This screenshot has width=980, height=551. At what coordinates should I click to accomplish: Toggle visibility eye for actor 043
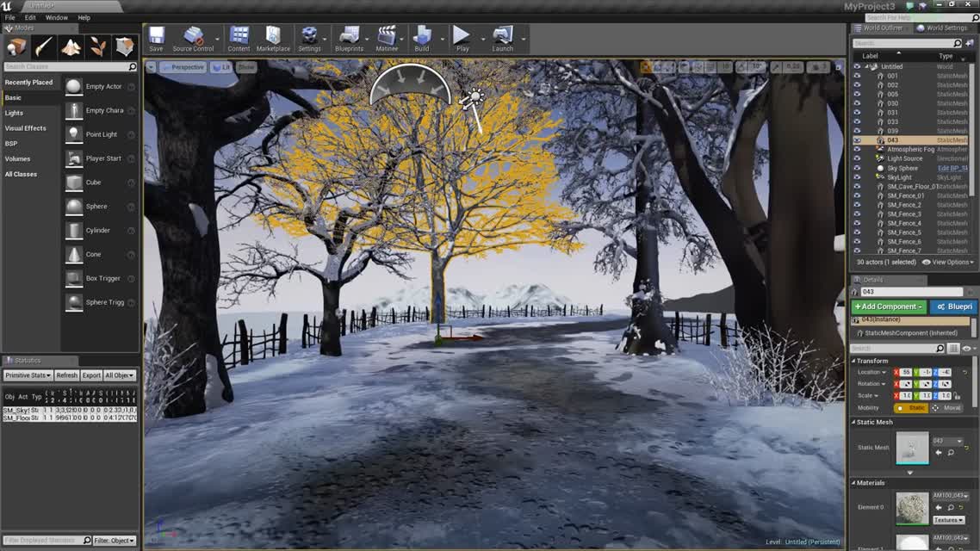(857, 140)
